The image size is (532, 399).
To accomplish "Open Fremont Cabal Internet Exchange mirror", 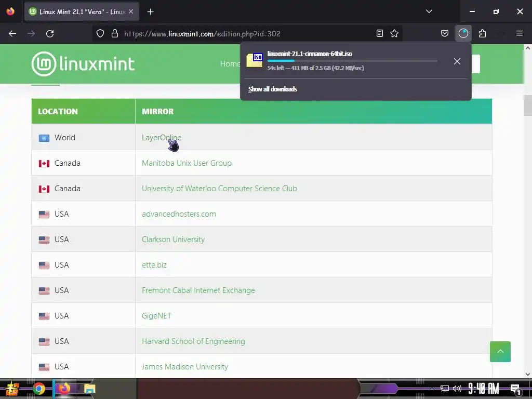I will [x=198, y=290].
